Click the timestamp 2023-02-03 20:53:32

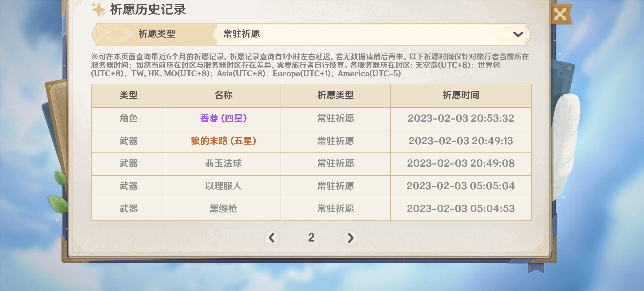point(461,118)
